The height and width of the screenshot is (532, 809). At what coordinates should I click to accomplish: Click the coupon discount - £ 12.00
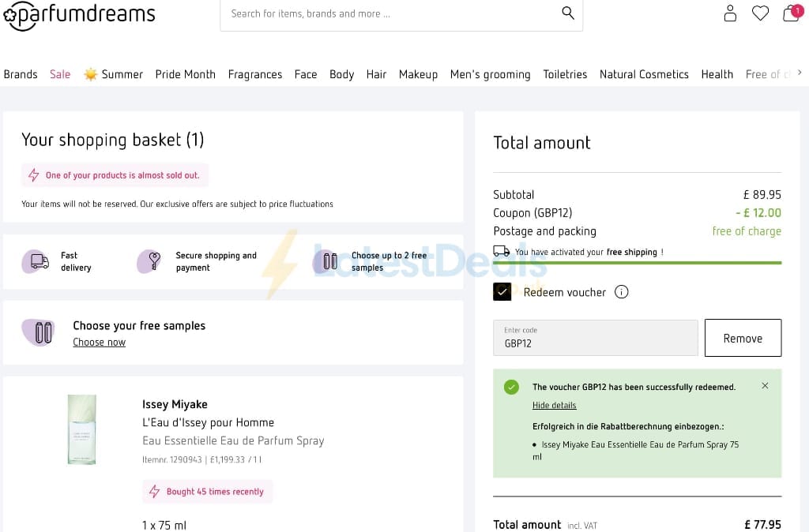pyautogui.click(x=758, y=213)
